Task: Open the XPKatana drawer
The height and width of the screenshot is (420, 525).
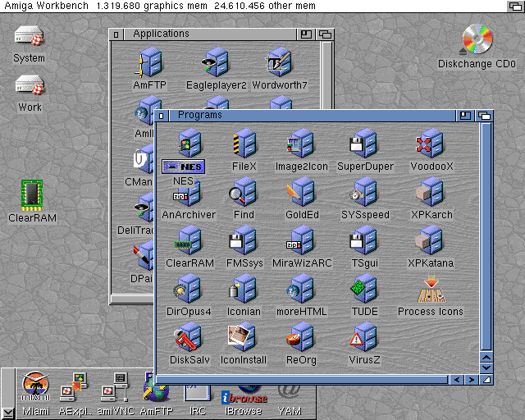Action: 430,240
